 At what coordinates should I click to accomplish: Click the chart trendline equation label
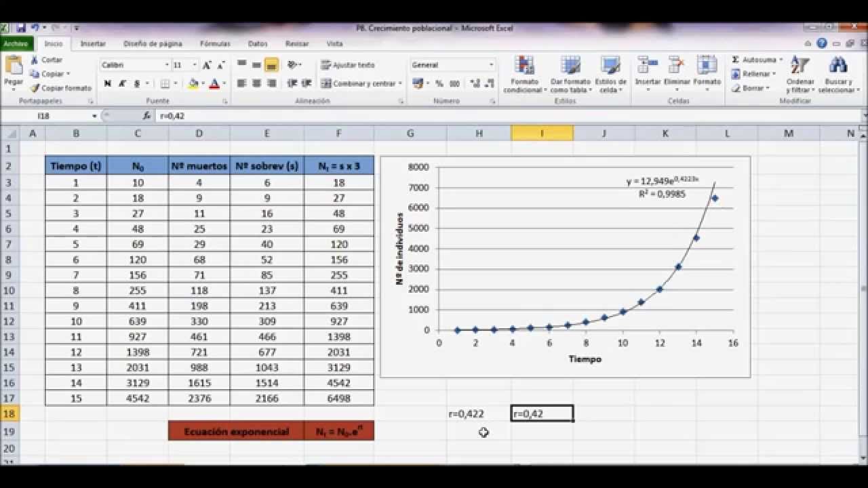[x=661, y=182]
